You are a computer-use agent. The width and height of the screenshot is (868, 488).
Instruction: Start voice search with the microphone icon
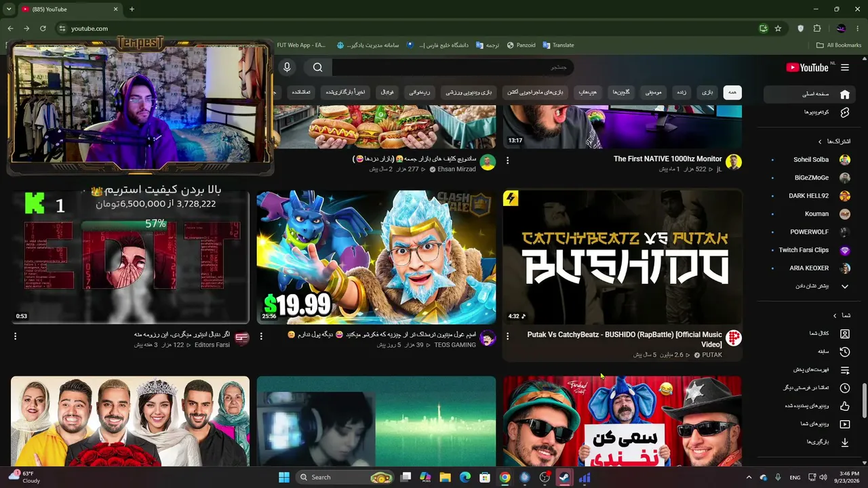(x=287, y=67)
